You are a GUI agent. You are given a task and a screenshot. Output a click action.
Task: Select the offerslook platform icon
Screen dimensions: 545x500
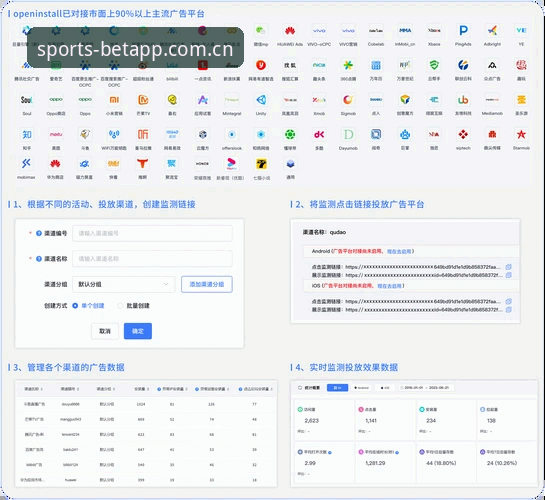(231, 134)
